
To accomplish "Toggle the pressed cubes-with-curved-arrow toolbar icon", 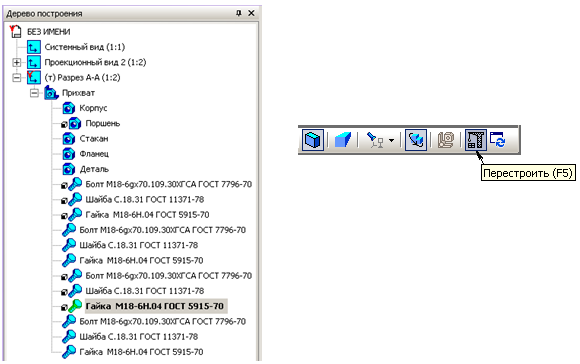I will point(416,140).
